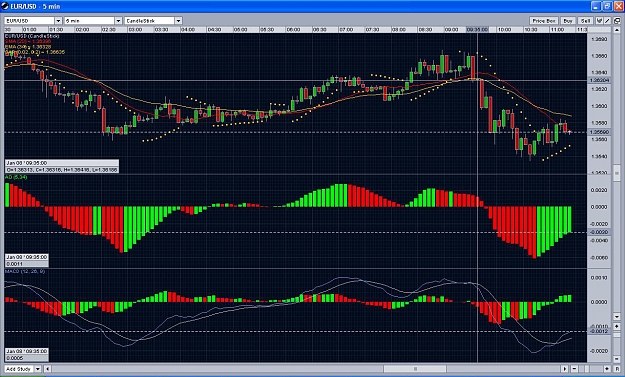The width and height of the screenshot is (625, 377).
Task: Click the OHLC price info box
Action: click(x=62, y=166)
